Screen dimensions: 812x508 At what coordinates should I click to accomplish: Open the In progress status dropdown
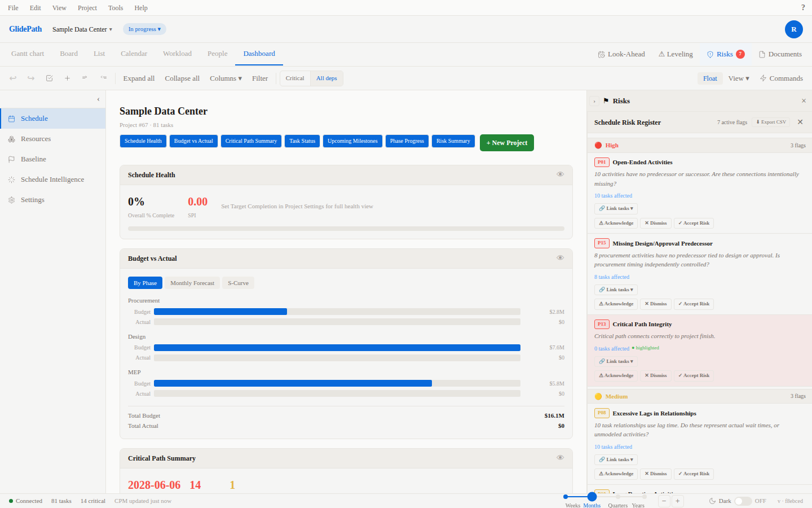click(x=144, y=29)
